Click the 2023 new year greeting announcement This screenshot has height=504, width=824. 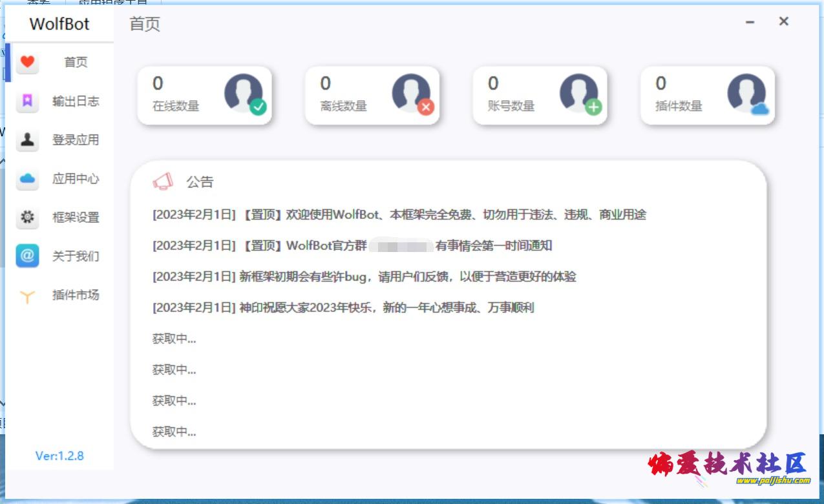(x=344, y=308)
